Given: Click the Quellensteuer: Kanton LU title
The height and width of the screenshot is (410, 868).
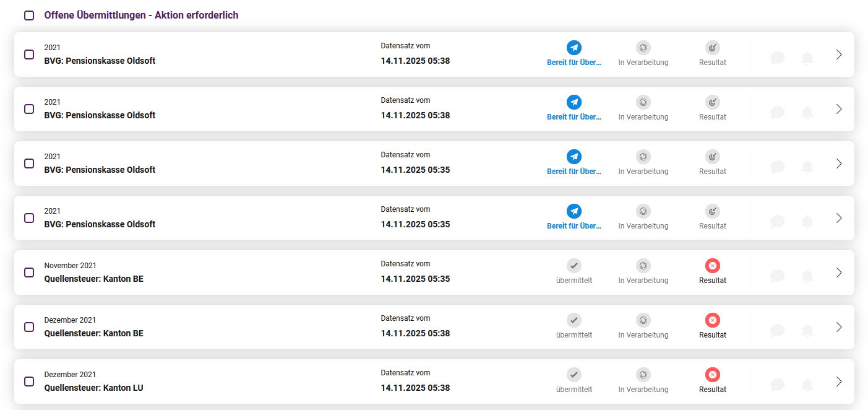Looking at the screenshot, I should click(x=94, y=388).
